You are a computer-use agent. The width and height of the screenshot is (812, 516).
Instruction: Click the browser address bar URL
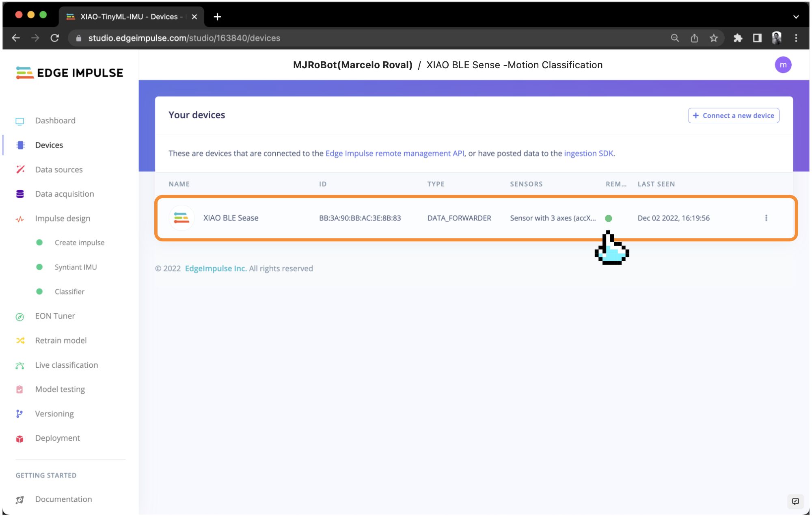(184, 38)
